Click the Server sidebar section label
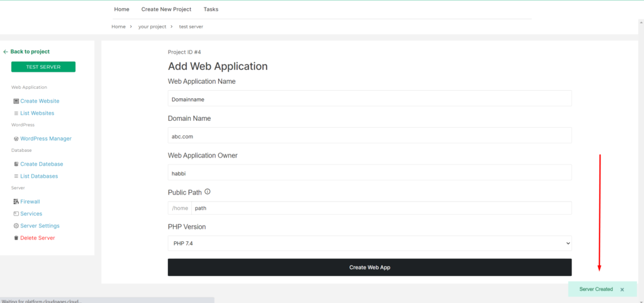644x303 pixels. (x=18, y=188)
